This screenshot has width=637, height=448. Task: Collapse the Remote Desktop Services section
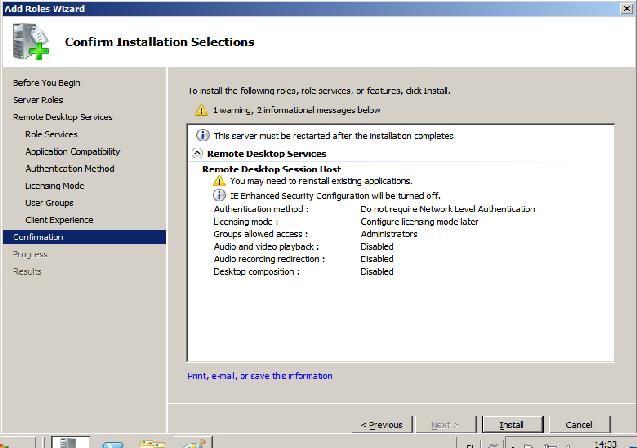(197, 153)
